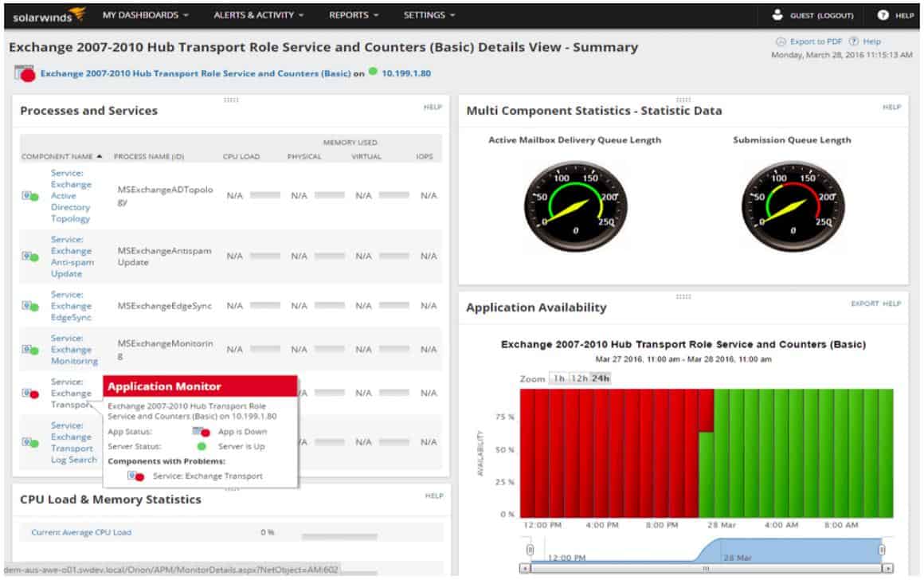Click drag handle of Application Availability panel
Viewport: 924px width, 580px height.
[683, 296]
